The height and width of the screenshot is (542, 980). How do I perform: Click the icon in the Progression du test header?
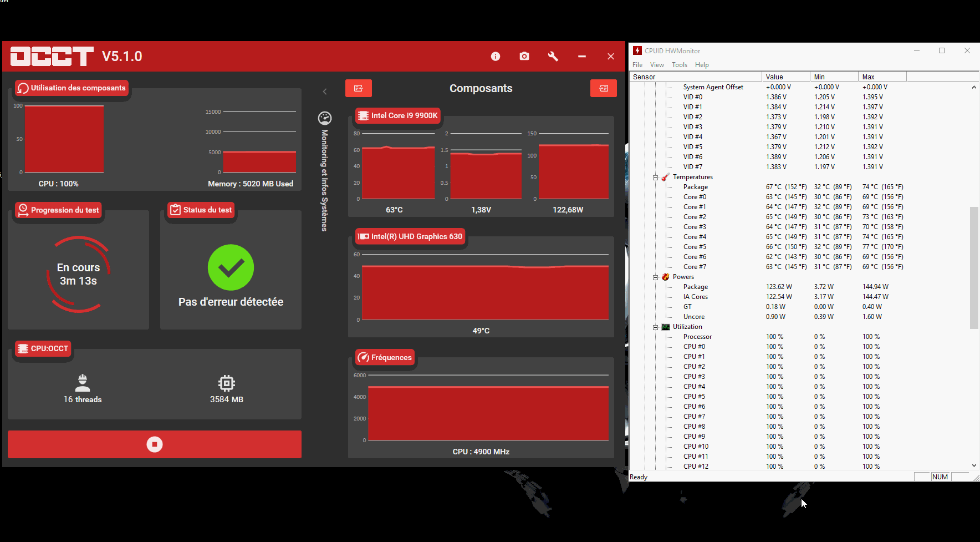point(23,210)
